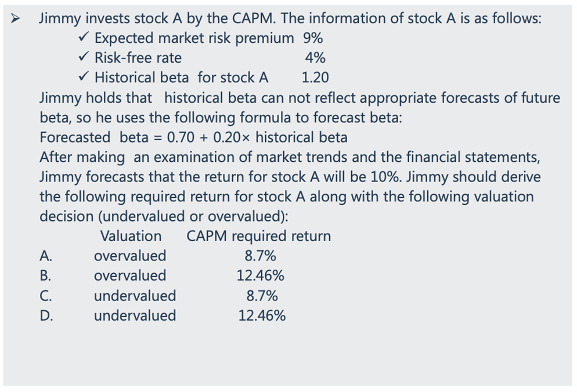
Task: Click the 1.20 historical beta value
Action: pyautogui.click(x=315, y=78)
